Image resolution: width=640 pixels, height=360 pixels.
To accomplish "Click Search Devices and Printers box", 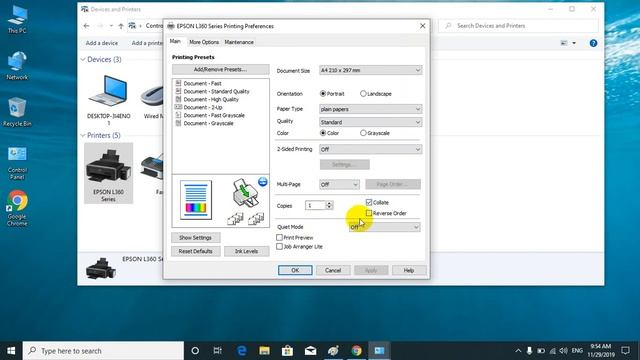I will 518,26.
